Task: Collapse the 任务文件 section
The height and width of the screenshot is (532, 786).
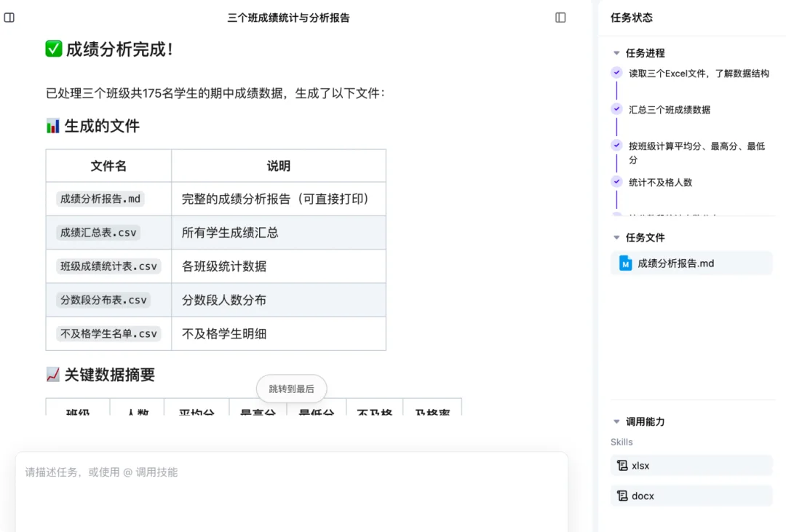Action: click(x=616, y=237)
